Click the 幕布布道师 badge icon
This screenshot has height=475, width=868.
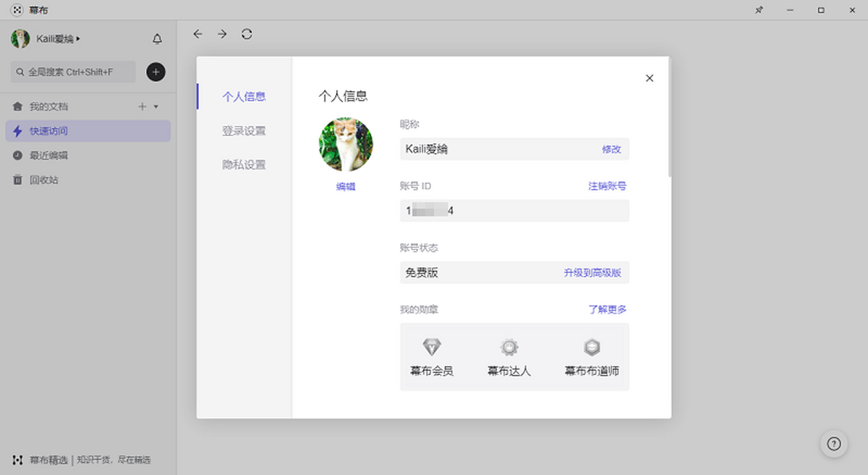tap(592, 348)
